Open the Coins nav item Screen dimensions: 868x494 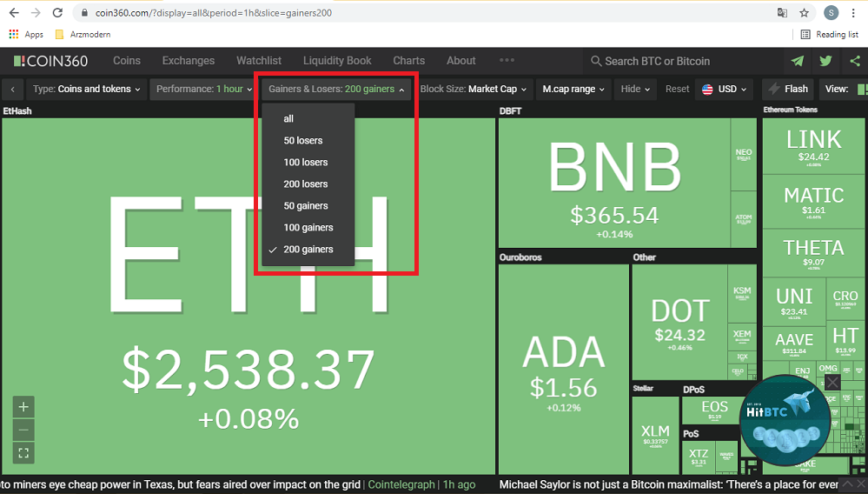[x=127, y=61]
